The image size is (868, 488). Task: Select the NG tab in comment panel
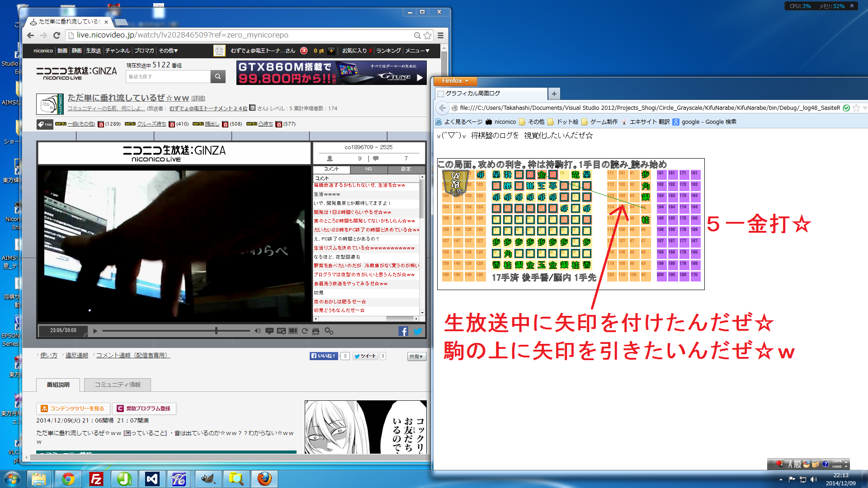click(368, 169)
